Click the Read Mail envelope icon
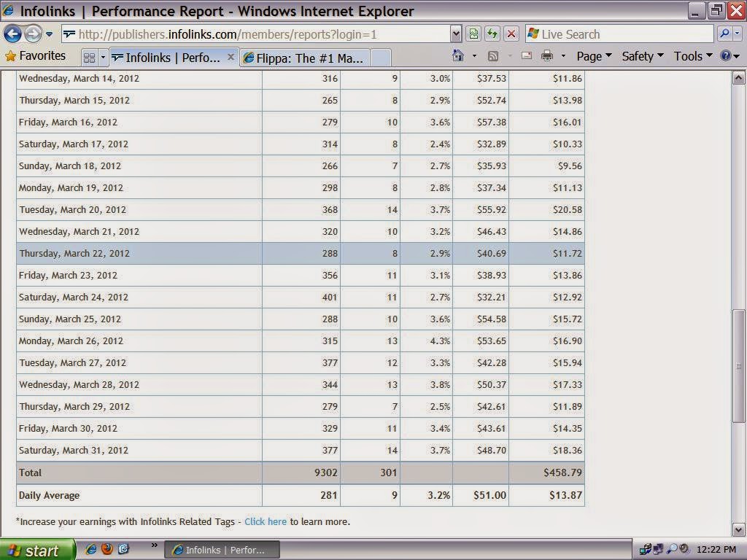The image size is (747, 560). pyautogui.click(x=527, y=56)
